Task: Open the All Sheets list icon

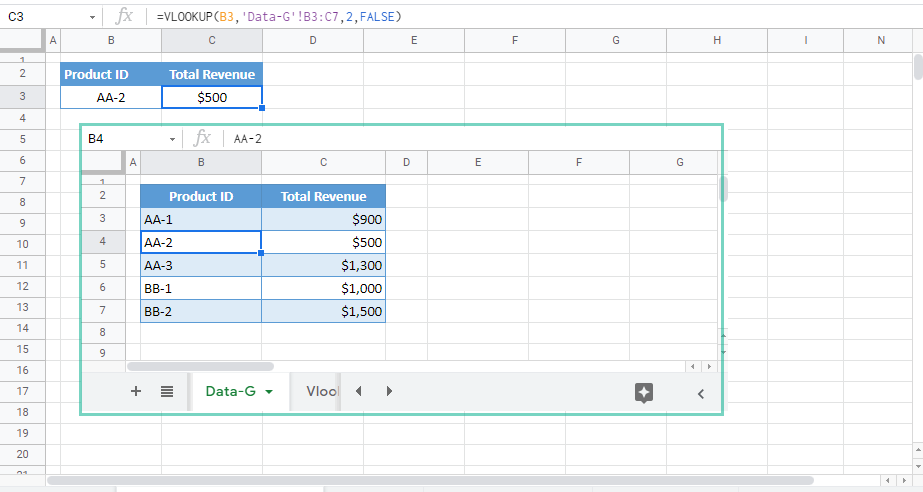Action: [x=167, y=392]
